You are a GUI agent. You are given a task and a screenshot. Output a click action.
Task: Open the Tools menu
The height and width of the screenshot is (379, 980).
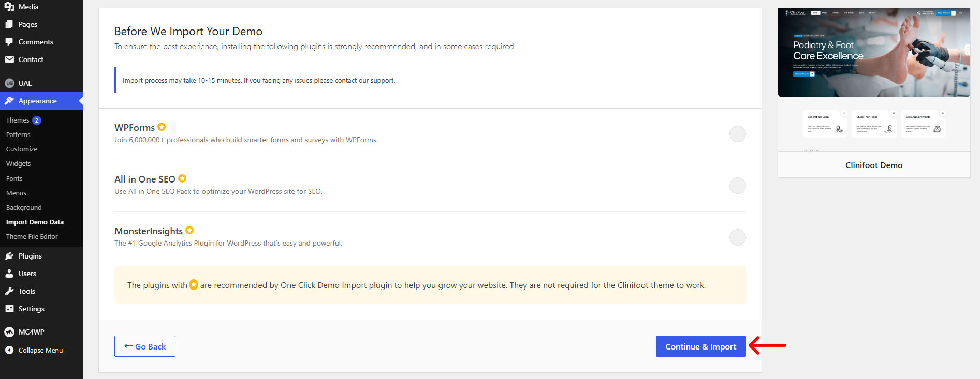[41, 291]
